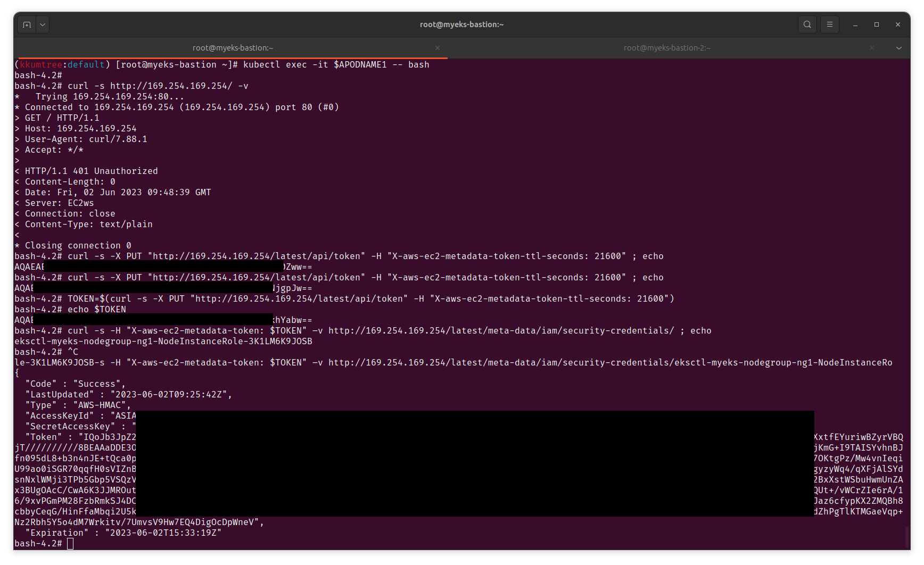The image size is (924, 565).
Task: Click the 'Date: Fri, 02 Jun 2023 09:48:39 GMT' line
Action: (x=113, y=192)
